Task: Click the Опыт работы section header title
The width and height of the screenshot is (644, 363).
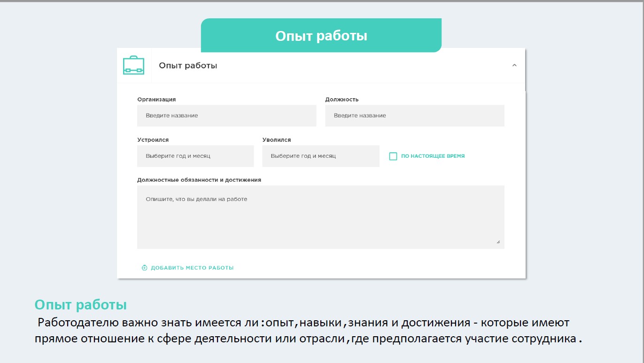Action: (188, 66)
